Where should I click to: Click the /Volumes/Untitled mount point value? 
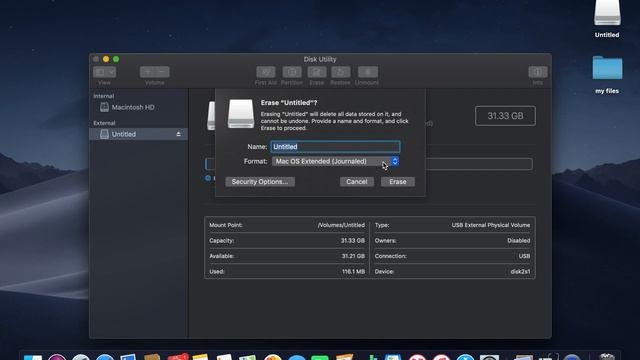(x=341, y=225)
